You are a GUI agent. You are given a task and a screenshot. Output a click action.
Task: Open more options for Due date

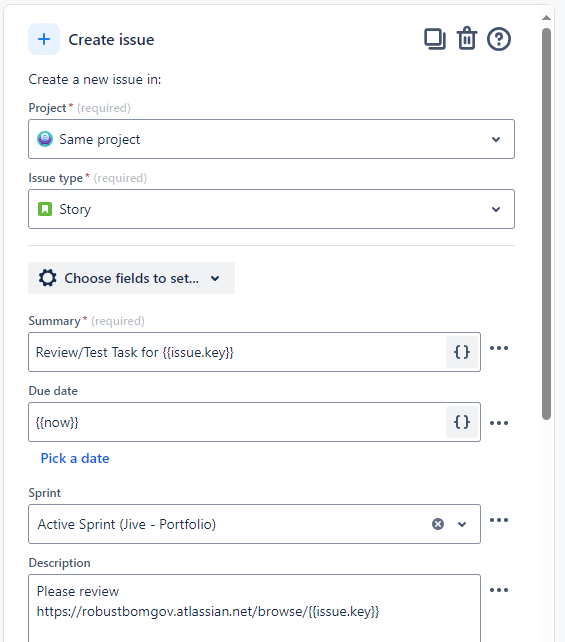coord(499,423)
